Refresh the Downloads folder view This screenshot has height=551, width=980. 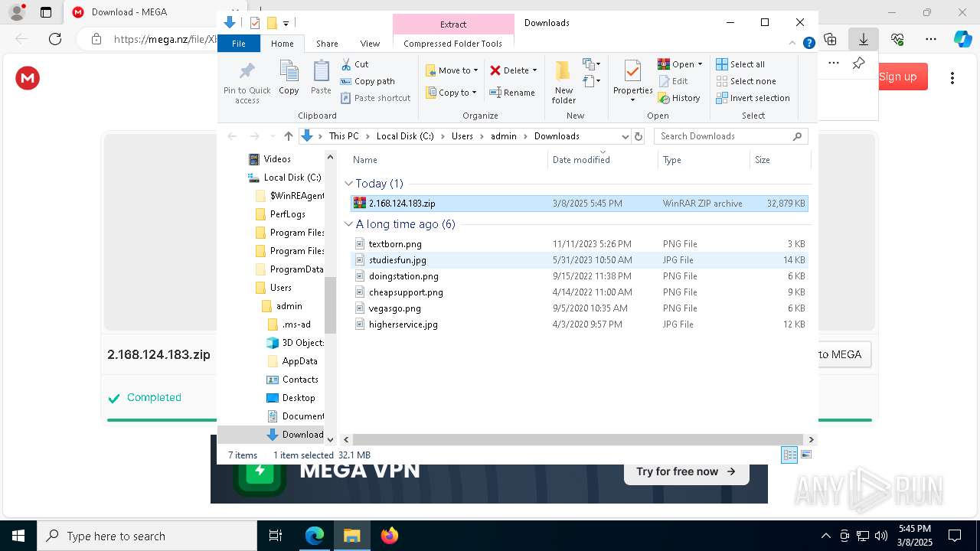point(639,136)
